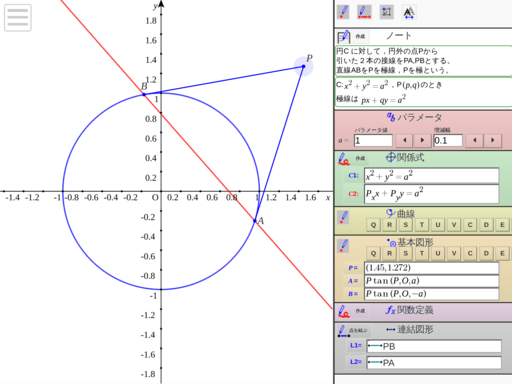Screen dimensions: 512x384
Task: Click the parameter a value field
Action: pos(373,140)
